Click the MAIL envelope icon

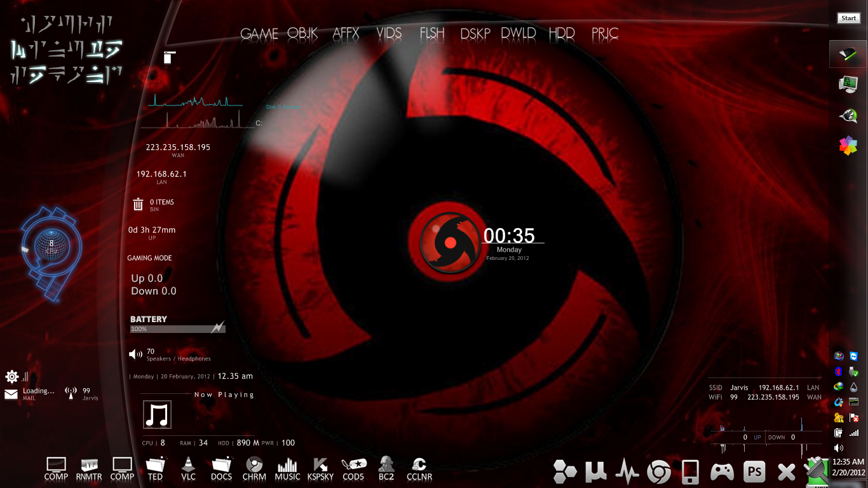point(11,394)
